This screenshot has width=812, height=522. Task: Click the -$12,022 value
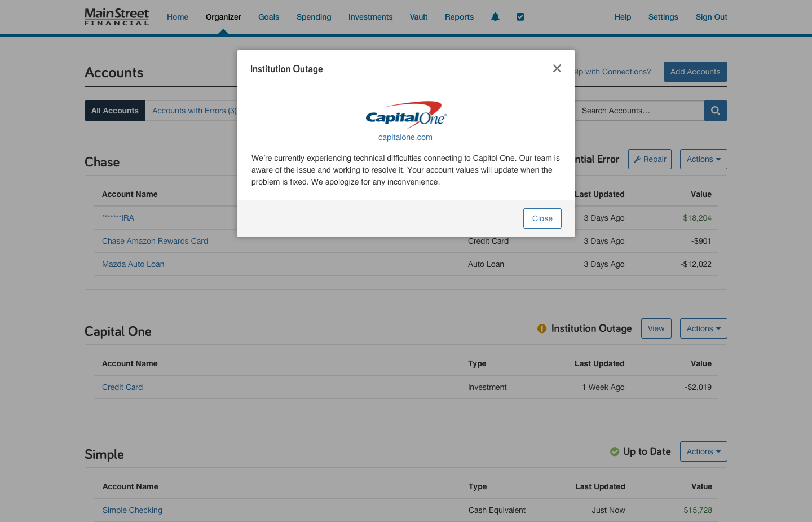[696, 264]
